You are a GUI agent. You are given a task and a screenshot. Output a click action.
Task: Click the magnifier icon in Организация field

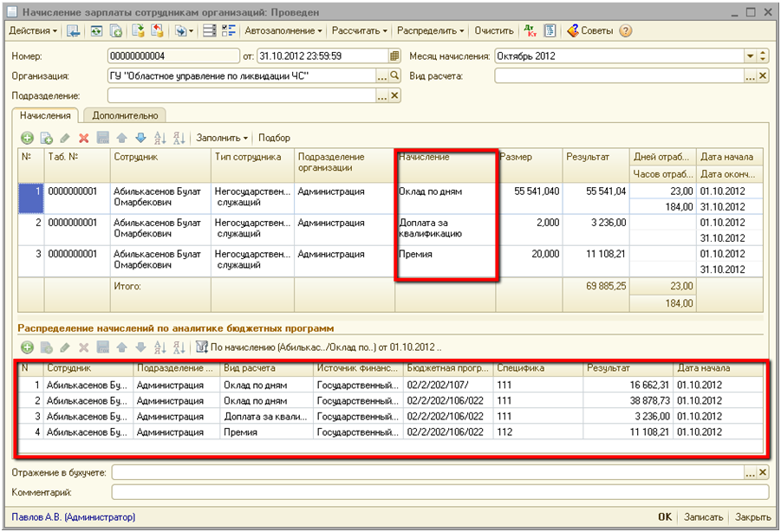tap(395, 76)
